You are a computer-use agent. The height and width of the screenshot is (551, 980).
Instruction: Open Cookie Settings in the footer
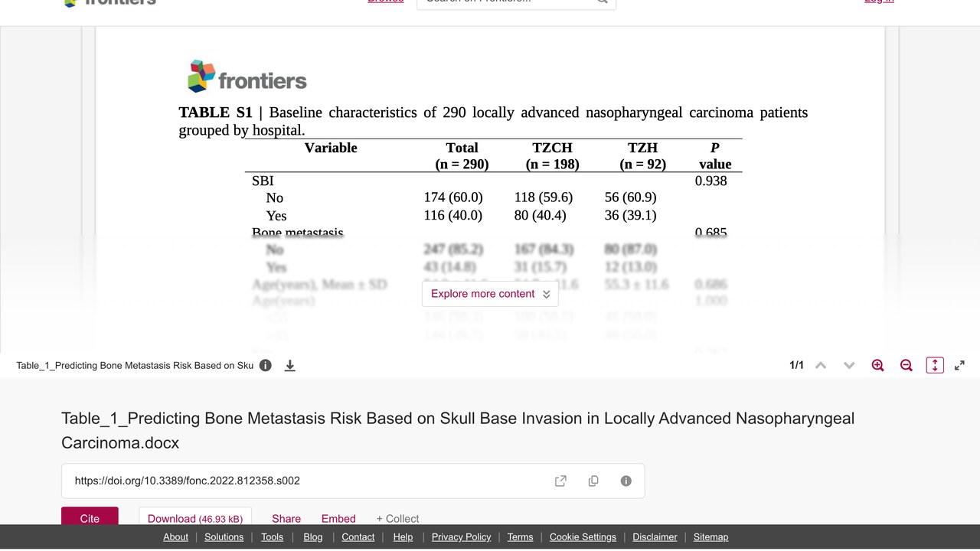click(x=583, y=537)
